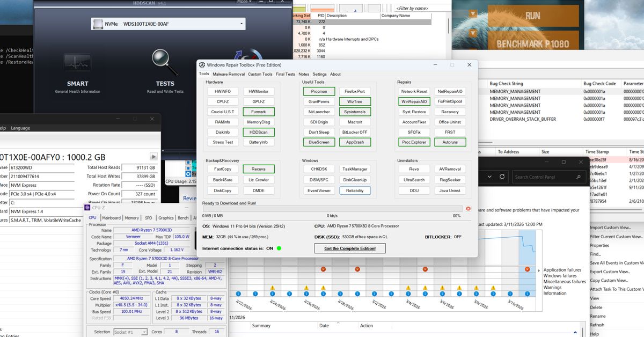This screenshot has height=337, width=644.
Task: Click the BlueScreen button under Useful Tools
Action: (319, 142)
